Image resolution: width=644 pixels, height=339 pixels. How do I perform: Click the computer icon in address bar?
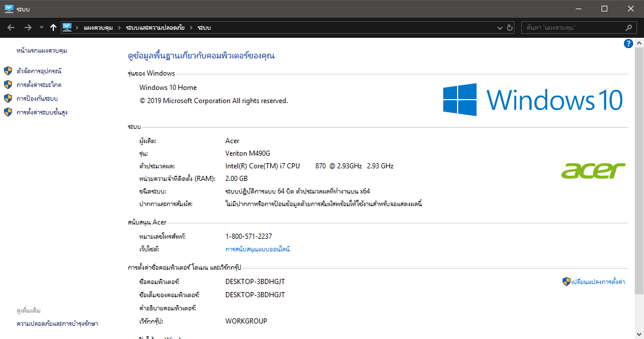(67, 27)
